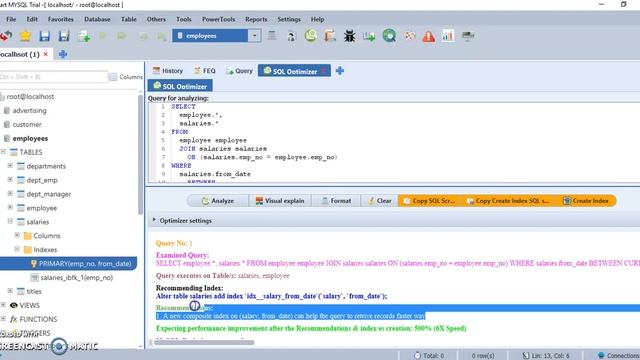
Task: Open the File menu
Action: 11,19
